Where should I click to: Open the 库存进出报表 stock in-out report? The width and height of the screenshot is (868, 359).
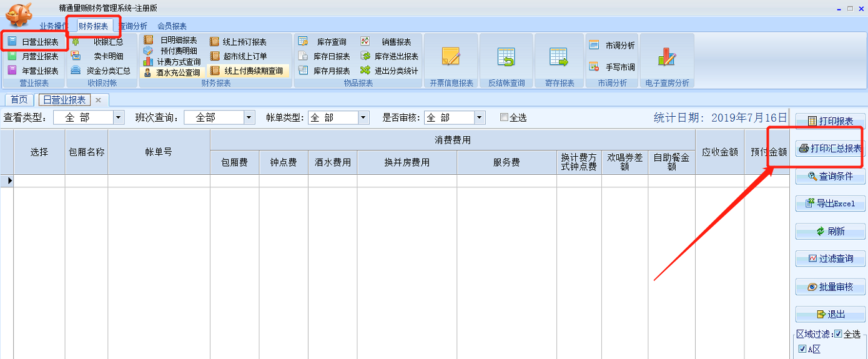pyautogui.click(x=388, y=56)
